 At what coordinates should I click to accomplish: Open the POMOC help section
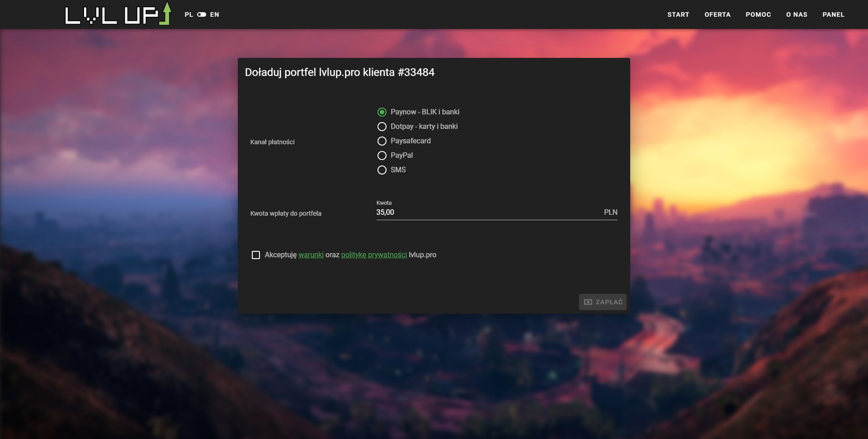coord(758,14)
